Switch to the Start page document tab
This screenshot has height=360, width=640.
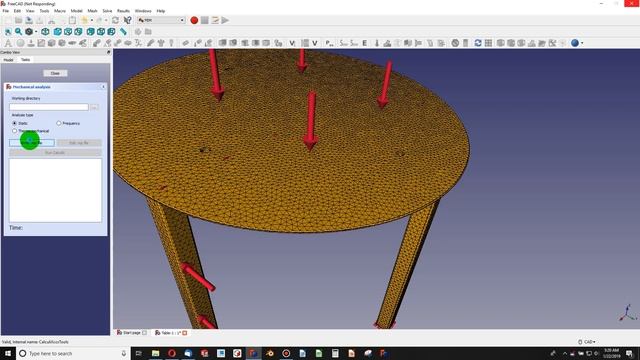(131, 333)
